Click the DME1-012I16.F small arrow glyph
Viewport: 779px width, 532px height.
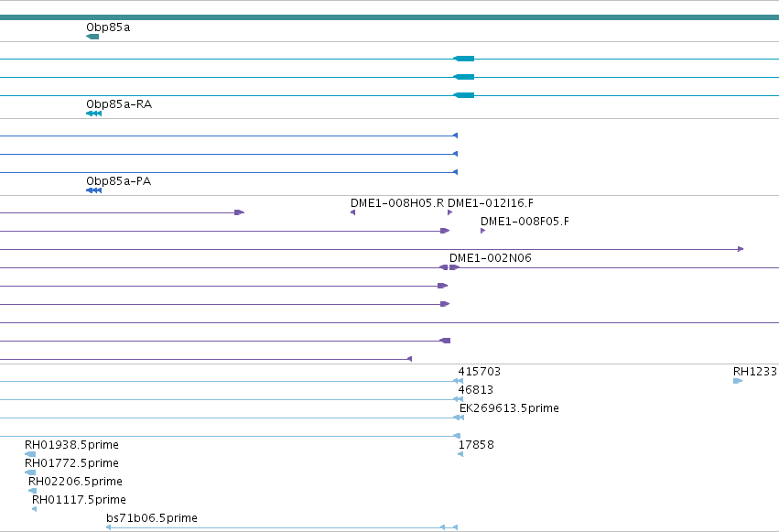[x=450, y=212]
